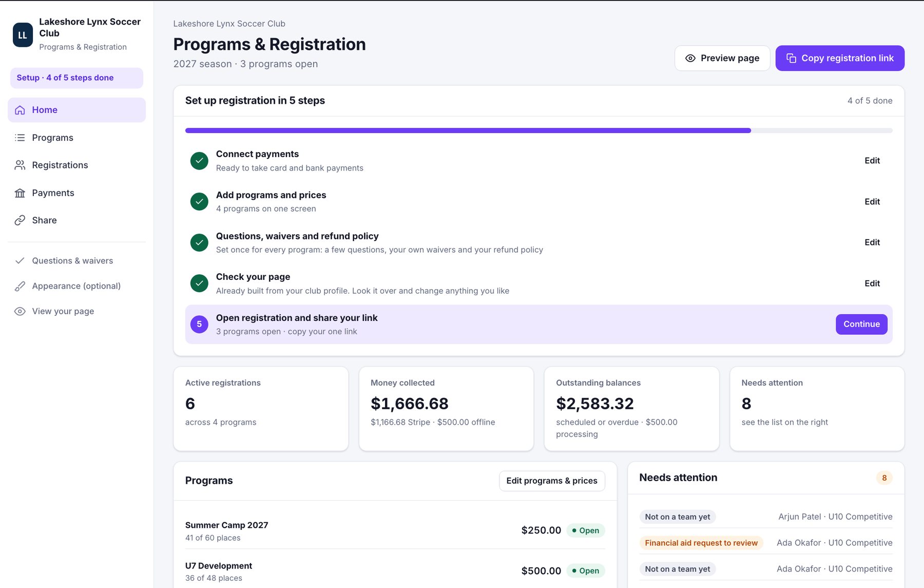Click green check beside Questions, waivers and refund policy
This screenshot has height=588, width=924.
tap(199, 242)
